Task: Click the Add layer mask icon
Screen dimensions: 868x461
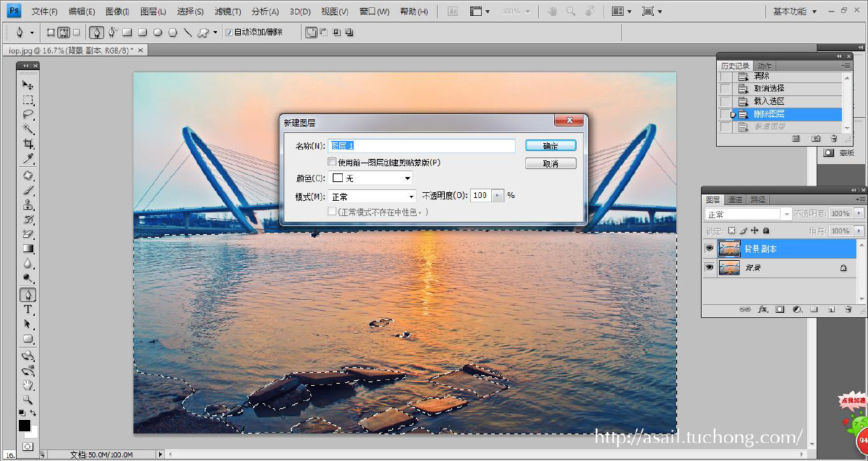Action: pyautogui.click(x=780, y=310)
